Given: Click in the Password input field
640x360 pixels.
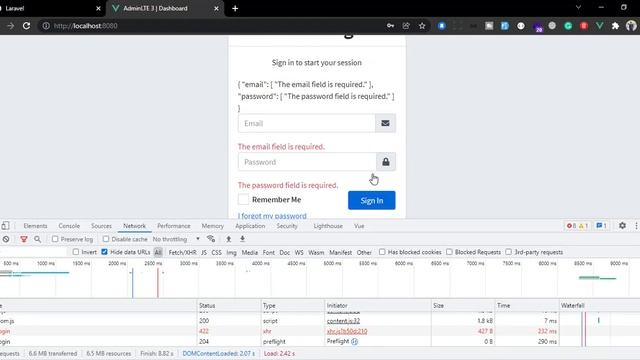Looking at the screenshot, I should (307, 162).
